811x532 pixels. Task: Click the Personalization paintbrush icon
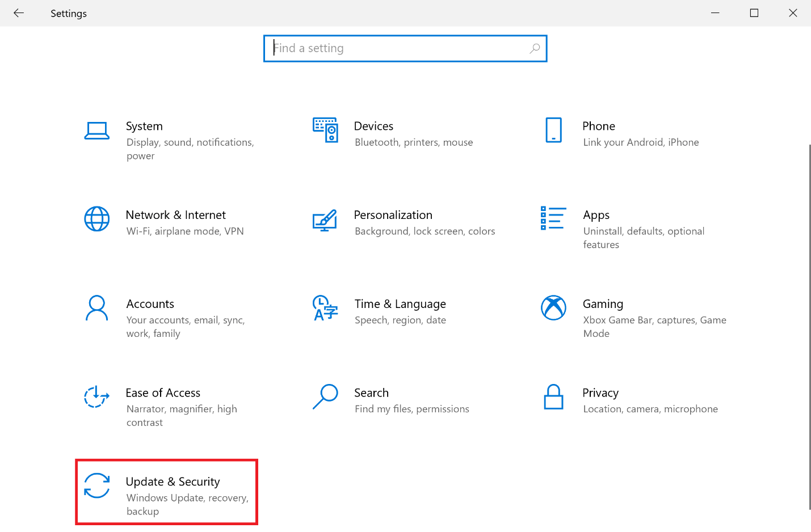coord(325,220)
